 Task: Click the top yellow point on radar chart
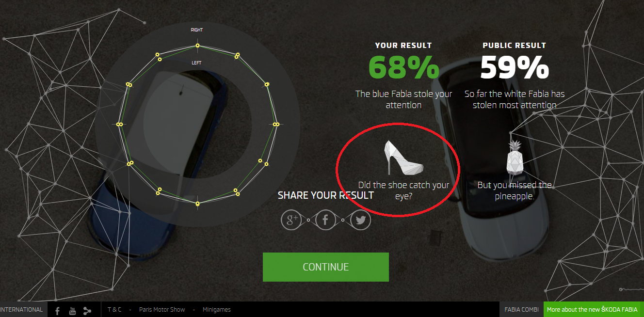pyautogui.click(x=197, y=46)
